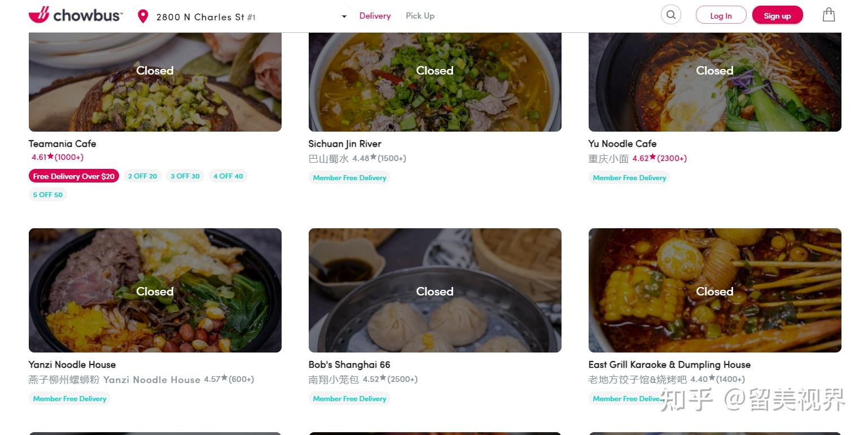Screen dimensions: 868x435
Task: Click the Chowbus logo
Action: tap(75, 15)
